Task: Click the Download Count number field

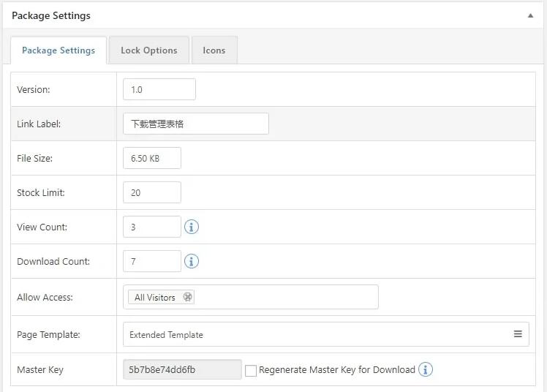Action: (152, 261)
